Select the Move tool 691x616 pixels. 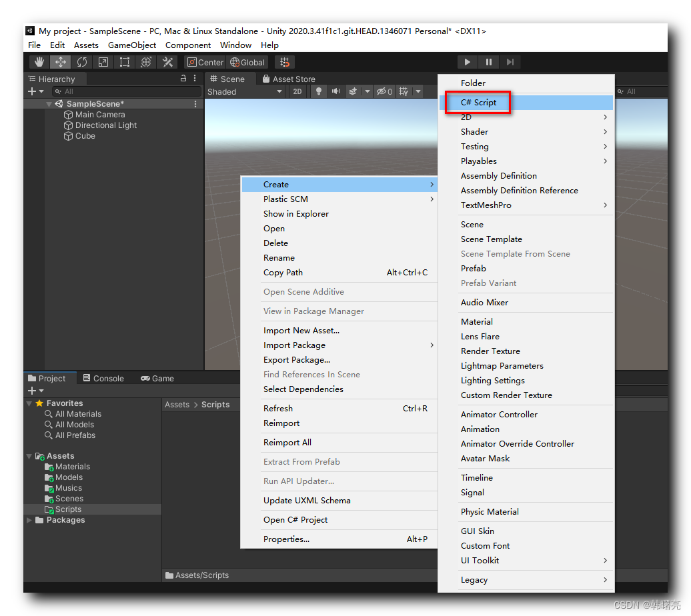tap(61, 62)
